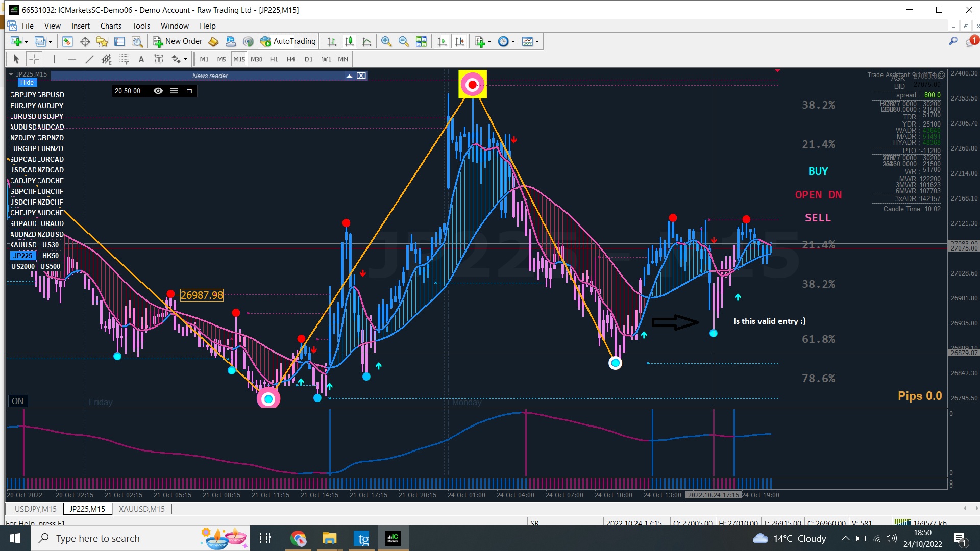
Task: Toggle the eye visibility icon in timer panel
Action: pyautogui.click(x=158, y=91)
